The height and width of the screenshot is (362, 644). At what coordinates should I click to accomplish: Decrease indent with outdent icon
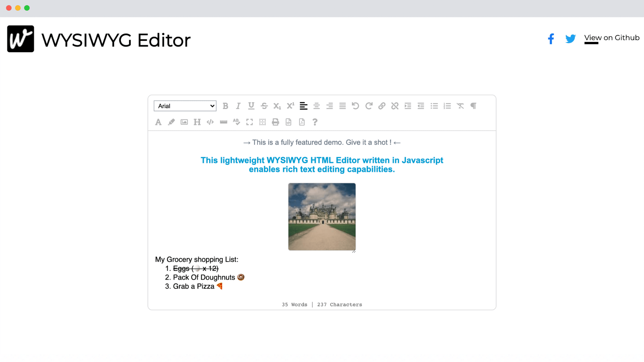click(421, 106)
